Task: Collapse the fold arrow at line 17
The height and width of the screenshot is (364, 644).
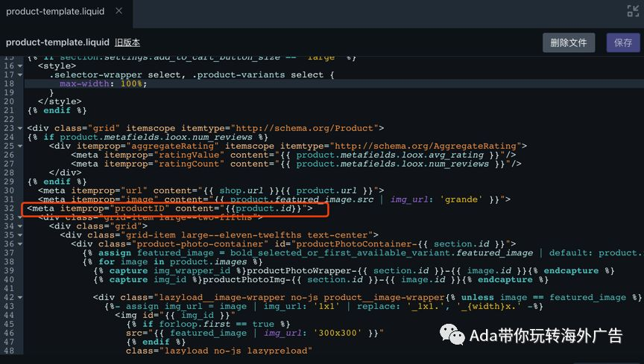Action: point(19,75)
